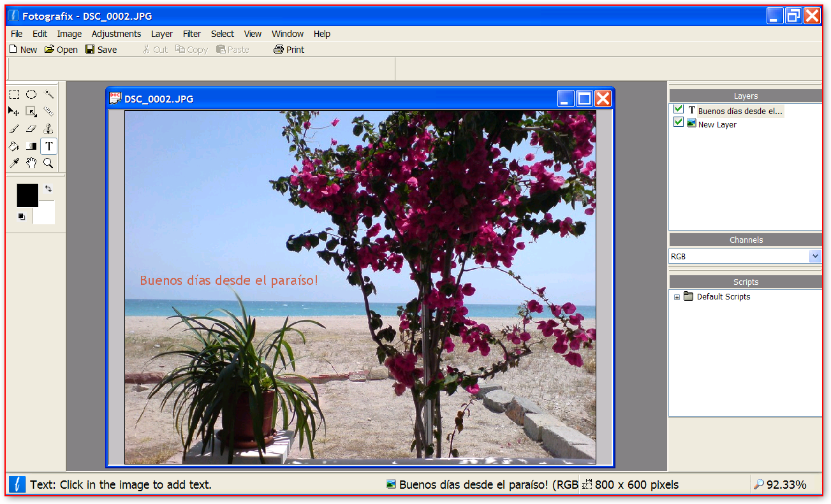Click the Save toolbar button

101,50
